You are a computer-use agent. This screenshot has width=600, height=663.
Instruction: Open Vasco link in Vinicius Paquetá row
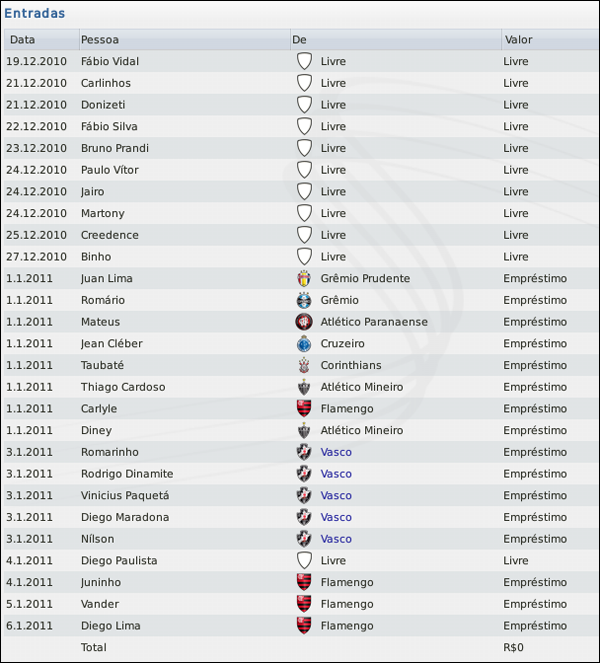tap(336, 495)
